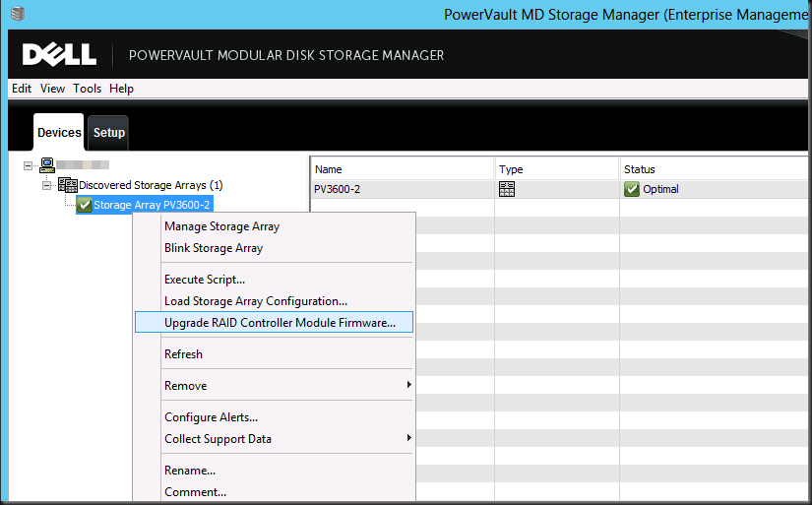This screenshot has width=812, height=505.
Task: Choose Upgrade RAID Controller Module Firmware...
Action: pyautogui.click(x=274, y=322)
